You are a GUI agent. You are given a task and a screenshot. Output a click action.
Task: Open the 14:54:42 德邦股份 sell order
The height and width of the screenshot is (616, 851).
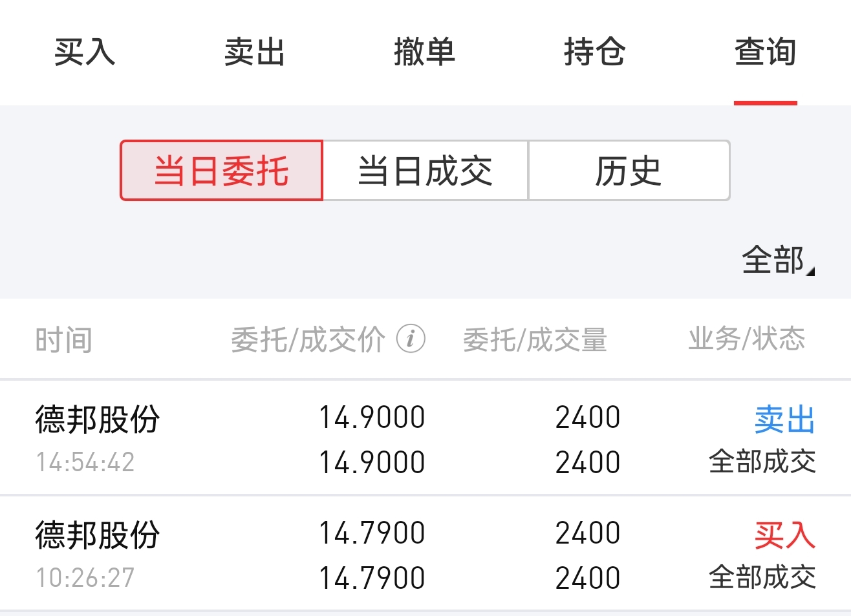pos(97,438)
